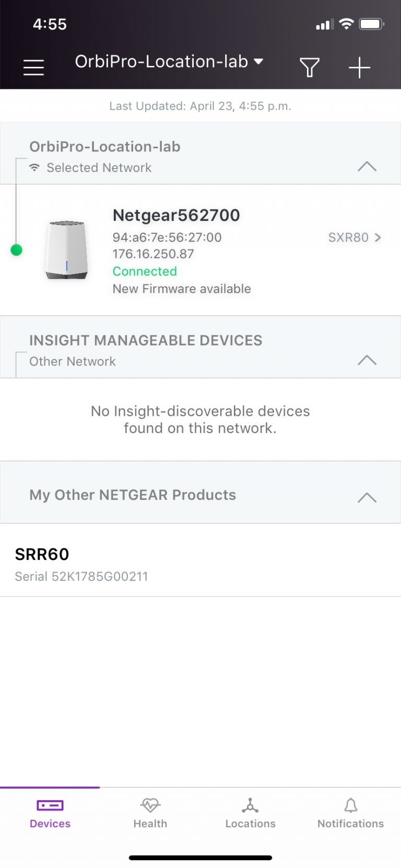Screen dimensions: 401x868
Task: Open the SRR60 product entry
Action: [200, 560]
